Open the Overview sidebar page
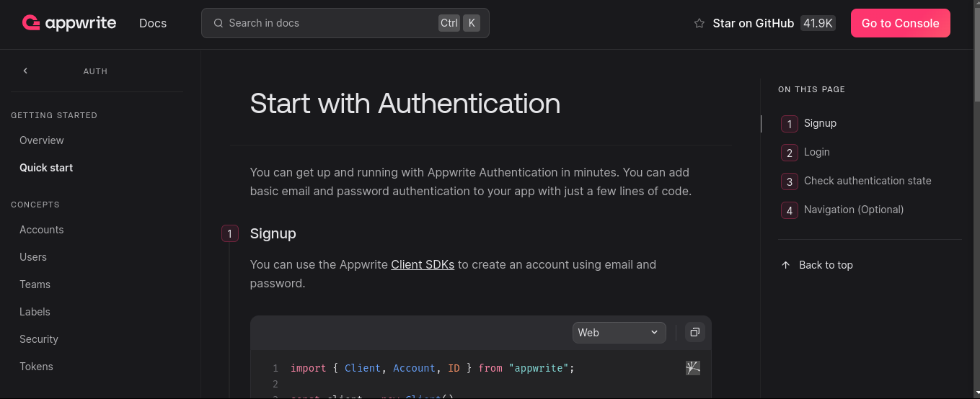The image size is (980, 399). click(x=42, y=140)
